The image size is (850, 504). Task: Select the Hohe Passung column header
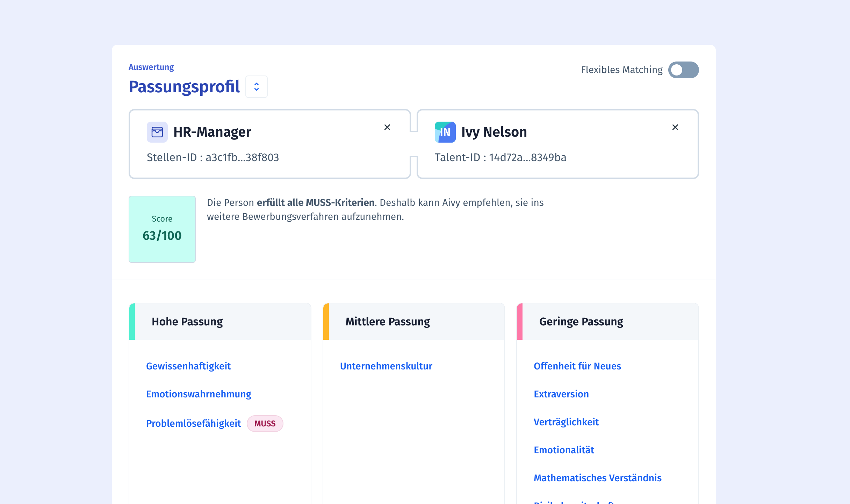tap(187, 322)
